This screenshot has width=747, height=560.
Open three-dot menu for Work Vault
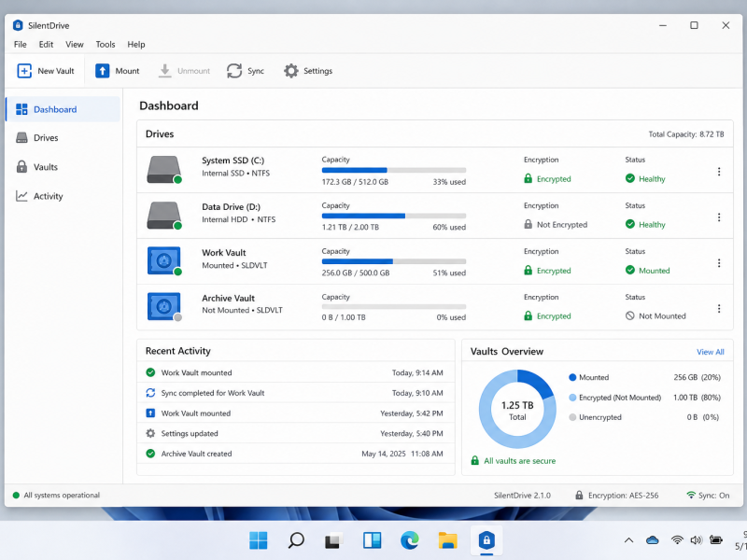(x=719, y=263)
